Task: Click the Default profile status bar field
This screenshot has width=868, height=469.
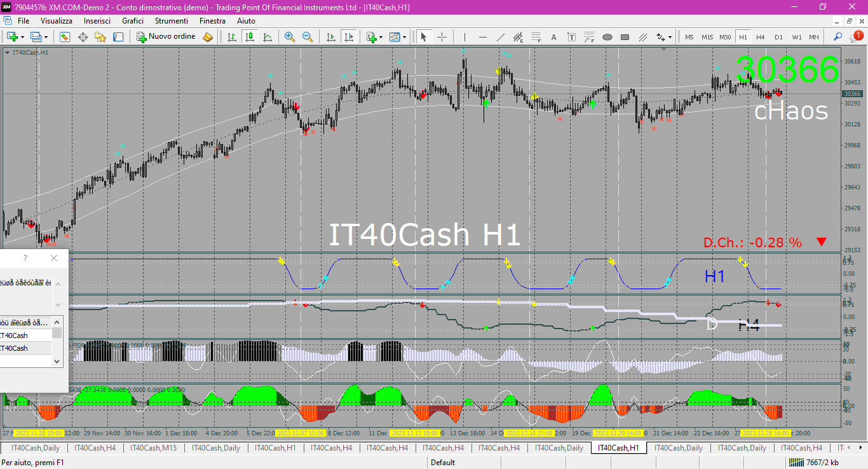Action: pos(443,463)
